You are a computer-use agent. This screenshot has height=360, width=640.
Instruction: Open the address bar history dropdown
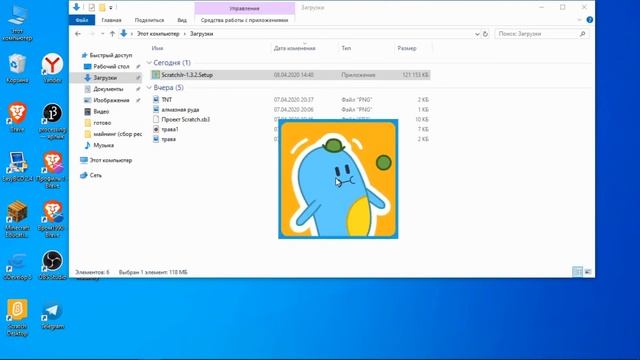pyautogui.click(x=477, y=34)
